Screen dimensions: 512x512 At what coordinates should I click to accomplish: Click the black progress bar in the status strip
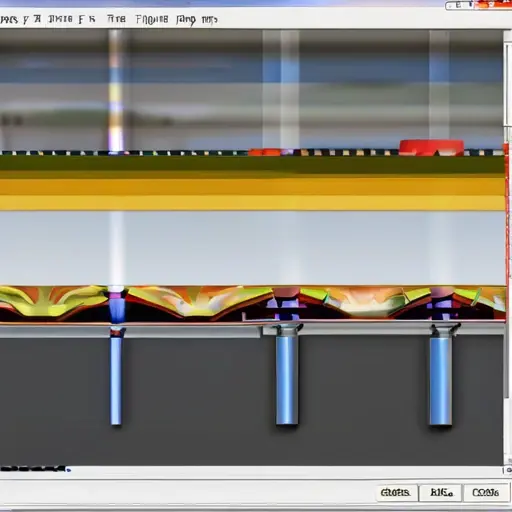[x=34, y=469]
